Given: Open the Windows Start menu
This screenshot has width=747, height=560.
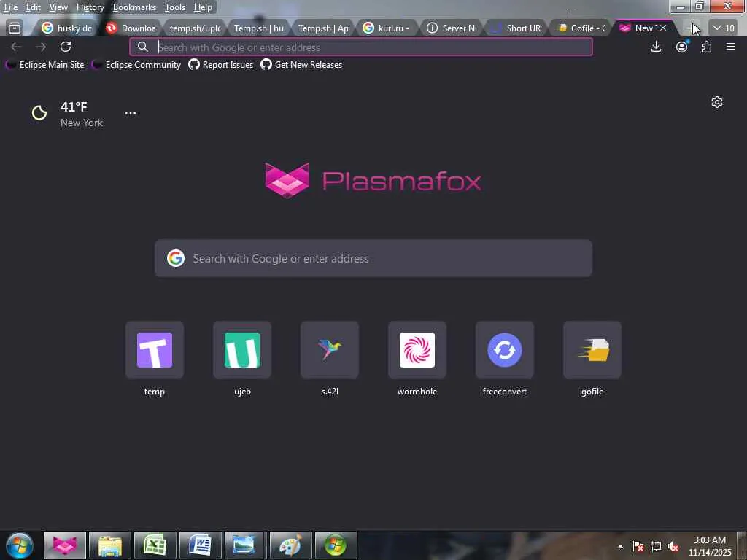Looking at the screenshot, I should pos(19,545).
